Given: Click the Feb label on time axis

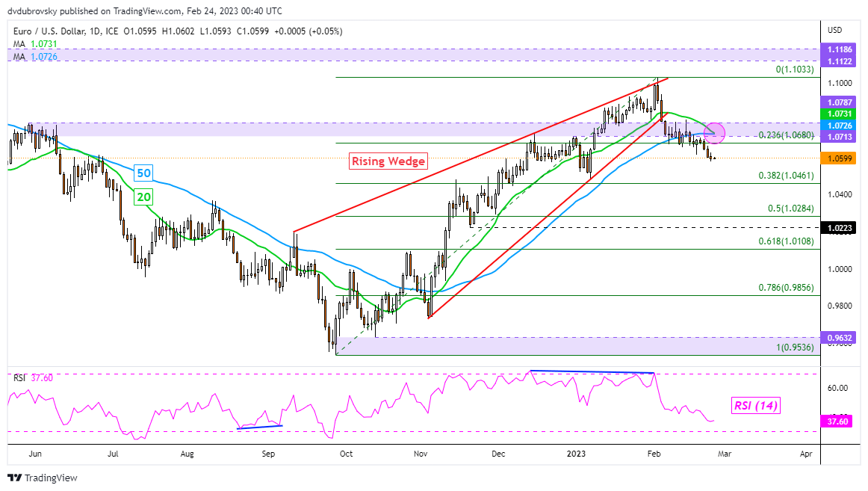Looking at the screenshot, I should click(654, 454).
